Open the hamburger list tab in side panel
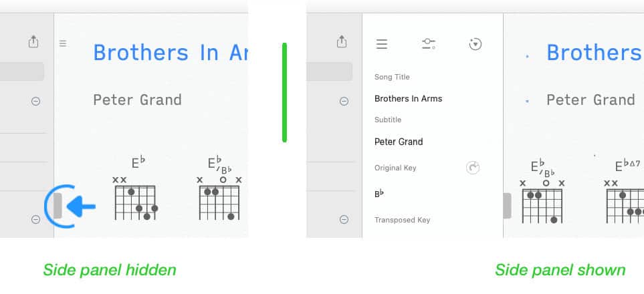The width and height of the screenshot is (644, 294). coord(382,44)
